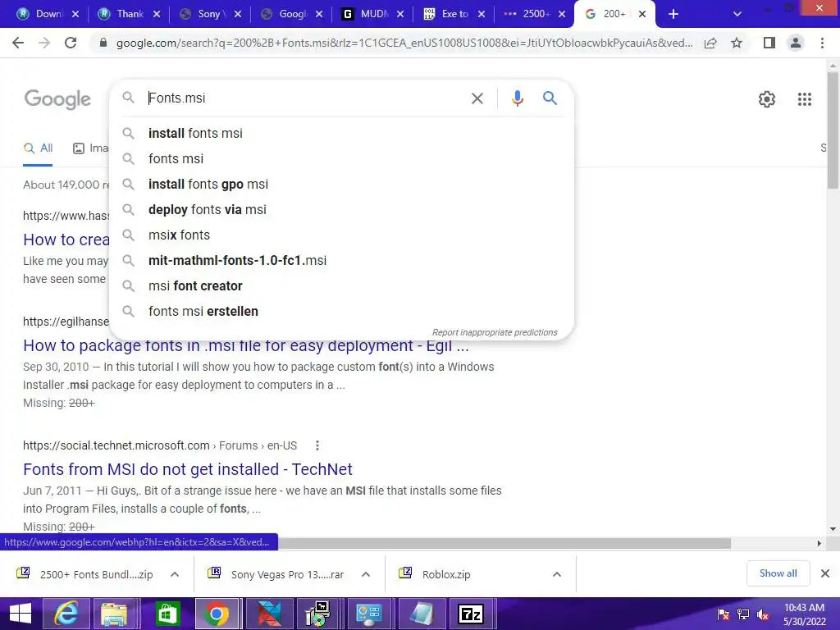The image size is (840, 630).
Task: Switch to 'Thank' browser tab
Action: pyautogui.click(x=129, y=14)
